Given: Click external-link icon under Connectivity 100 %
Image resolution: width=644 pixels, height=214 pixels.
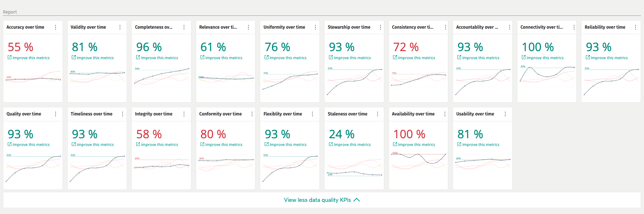Looking at the screenshot, I should [524, 57].
